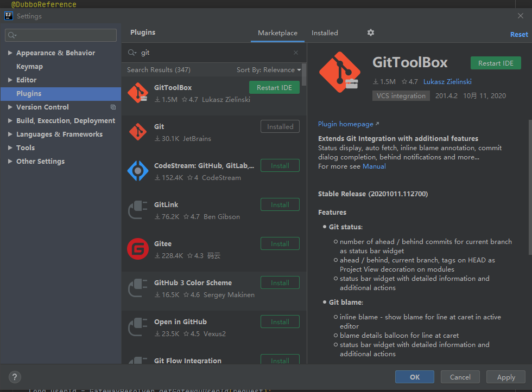This screenshot has width=532, height=392.
Task: Restart IDE from GitToolBox detail header
Action: click(x=496, y=63)
